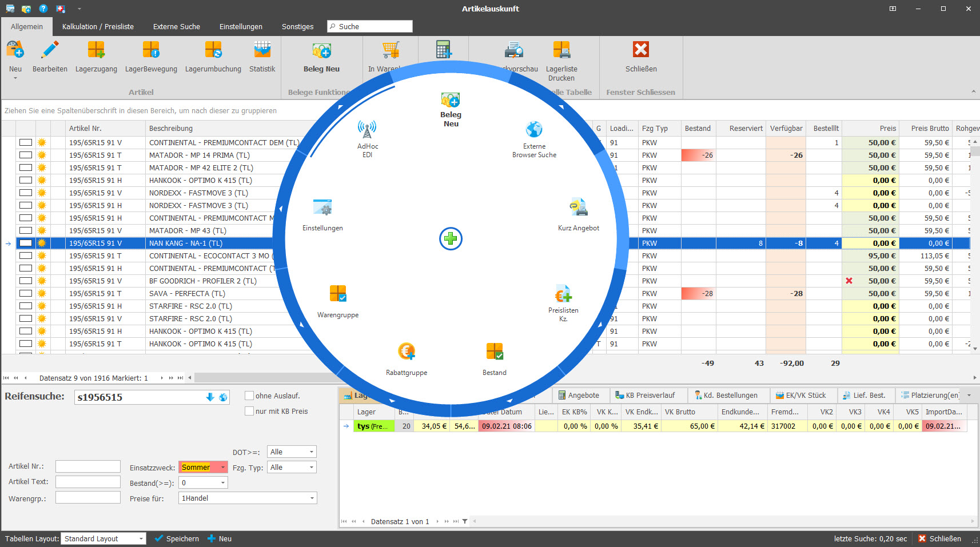
Task: Open the Fzg. Typ Alle dropdown
Action: point(312,467)
